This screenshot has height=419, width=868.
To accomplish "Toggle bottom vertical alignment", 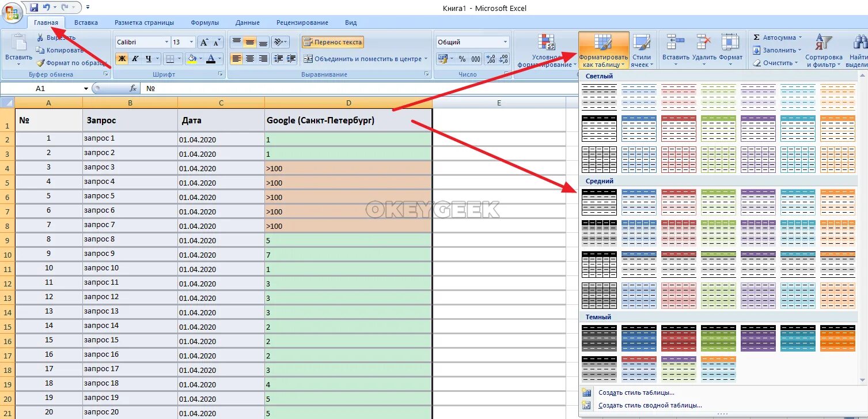I will (x=263, y=42).
